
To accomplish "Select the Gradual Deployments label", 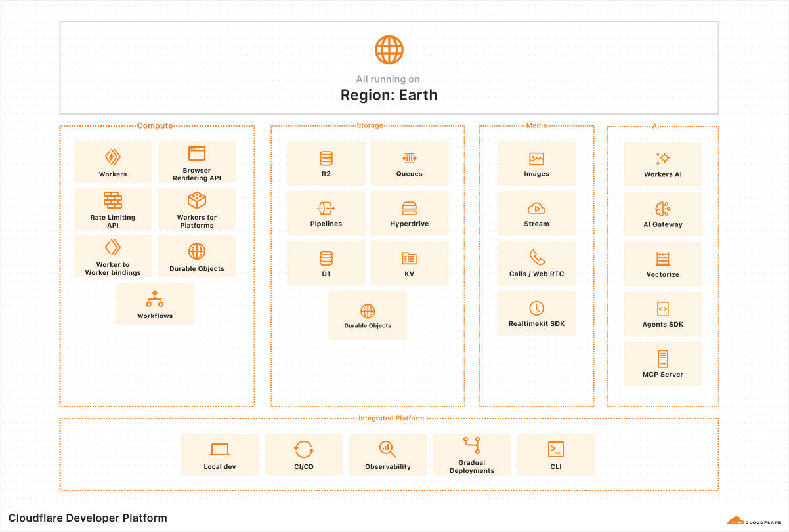I will click(472, 467).
